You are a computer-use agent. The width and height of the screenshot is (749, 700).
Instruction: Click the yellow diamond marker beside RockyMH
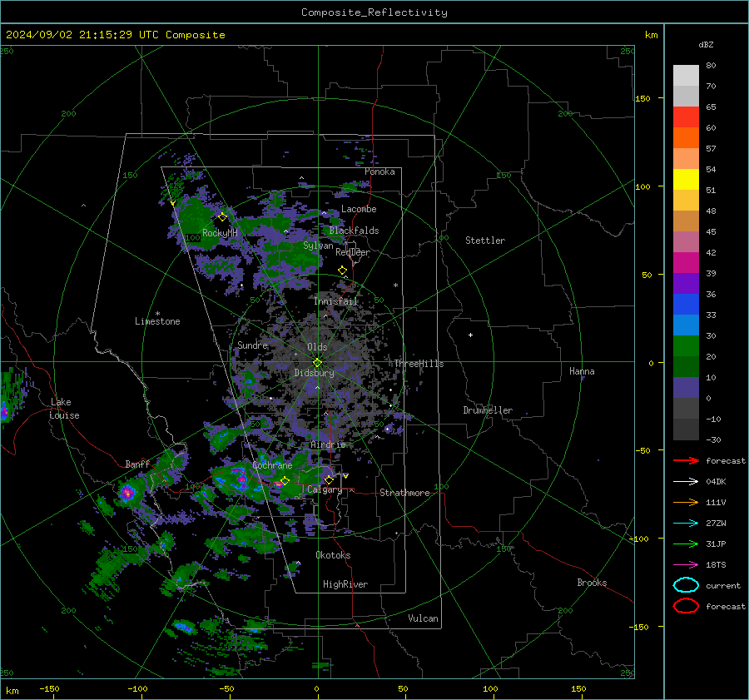pos(222,217)
